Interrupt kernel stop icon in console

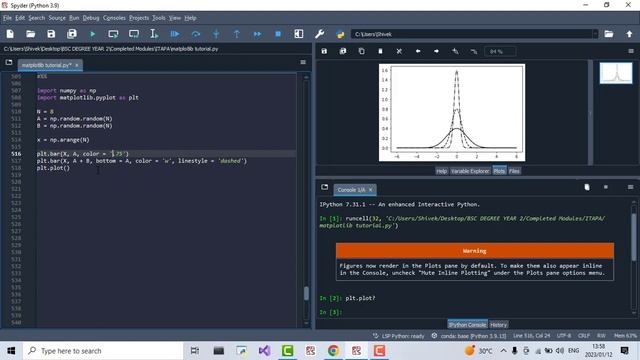(x=606, y=187)
